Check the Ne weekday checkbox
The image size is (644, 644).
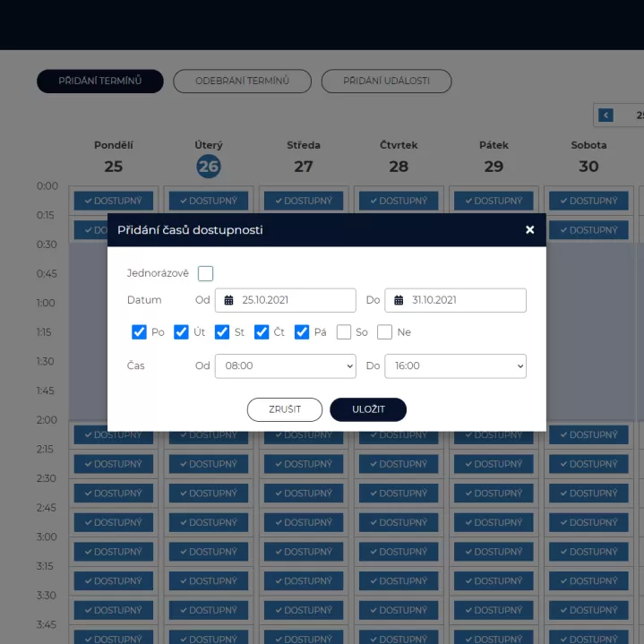[x=385, y=332]
